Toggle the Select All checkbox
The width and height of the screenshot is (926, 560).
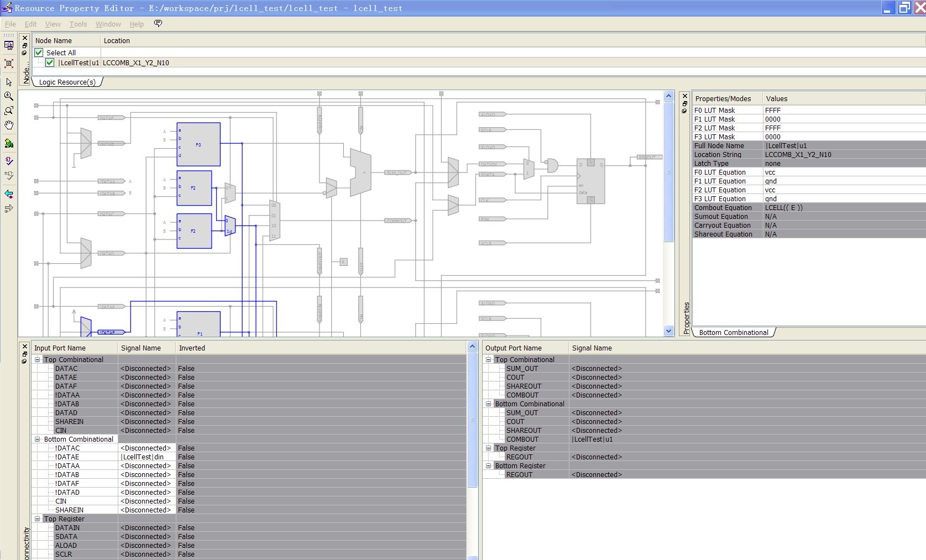tap(39, 53)
